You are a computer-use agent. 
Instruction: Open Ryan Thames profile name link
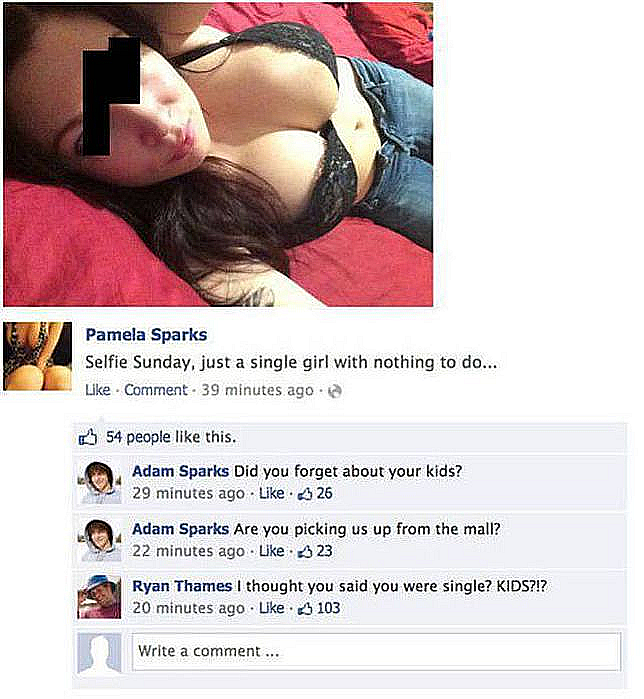(182, 586)
